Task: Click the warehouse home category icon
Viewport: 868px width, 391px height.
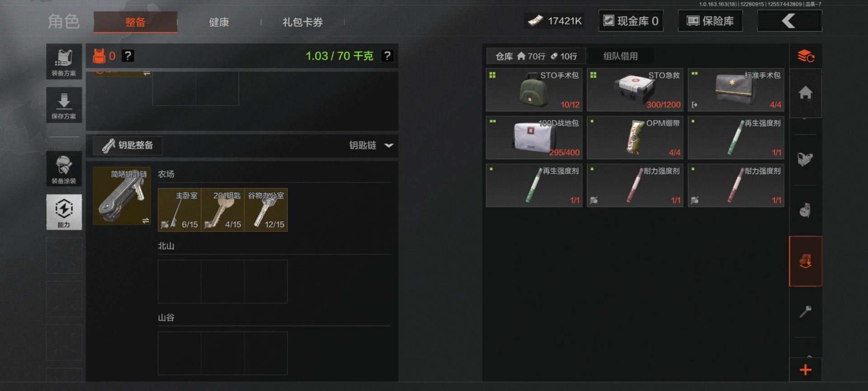Action: point(805,93)
